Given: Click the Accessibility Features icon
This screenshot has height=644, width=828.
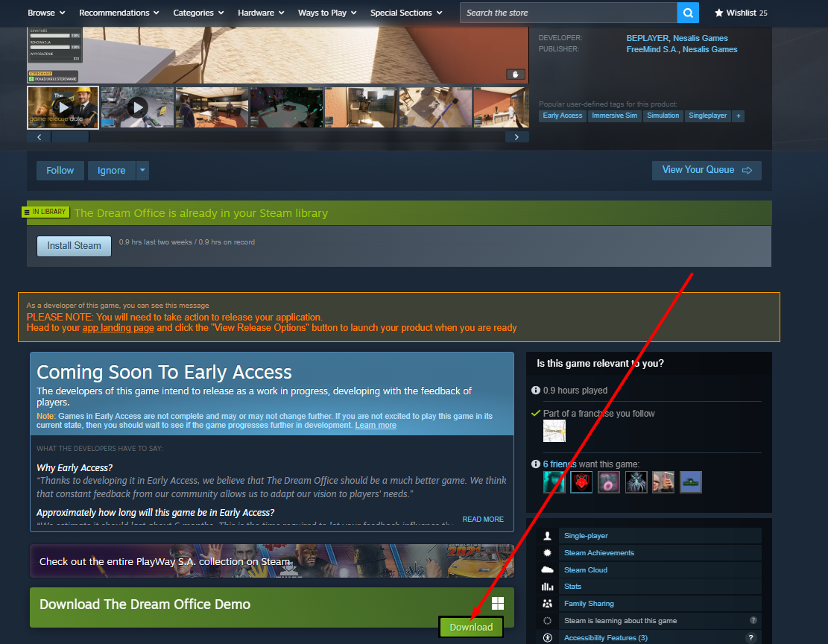Looking at the screenshot, I should click(x=547, y=637).
